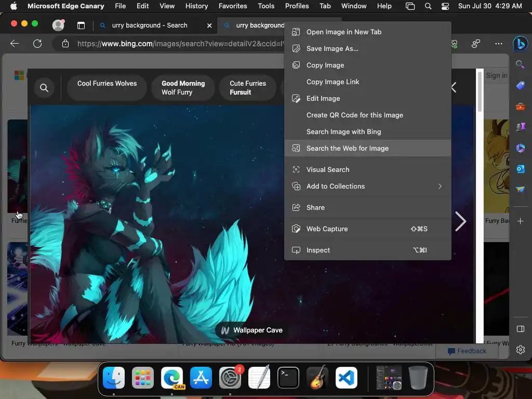Open the sidebar Drop paper-plane icon
Viewport: 532px width, 399px height.
[520, 189]
